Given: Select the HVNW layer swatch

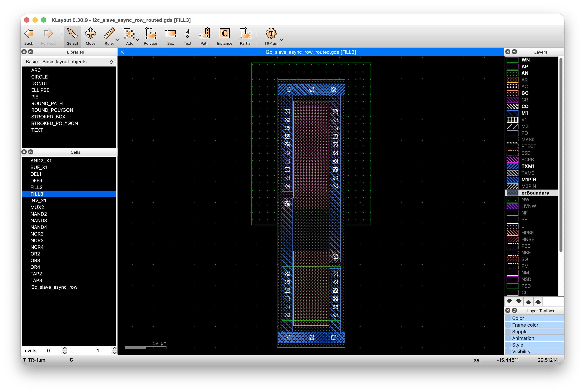Looking at the screenshot, I should coord(513,206).
